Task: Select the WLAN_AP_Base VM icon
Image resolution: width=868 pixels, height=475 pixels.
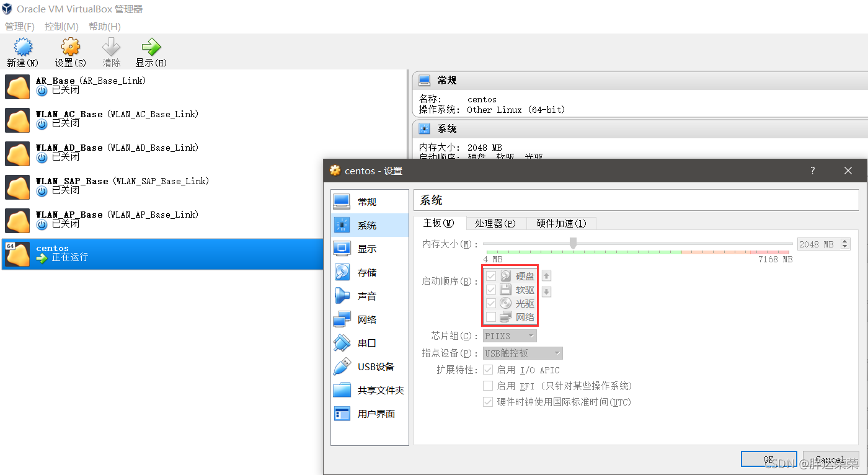Action: [17, 221]
